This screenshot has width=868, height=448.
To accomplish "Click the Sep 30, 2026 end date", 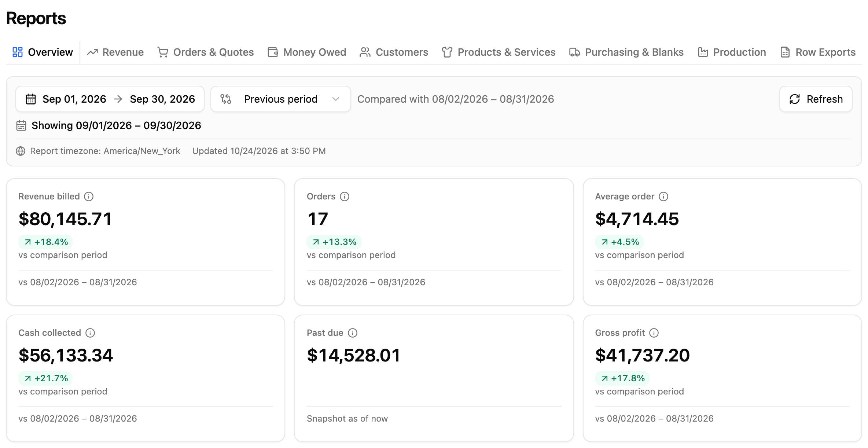I will point(162,99).
